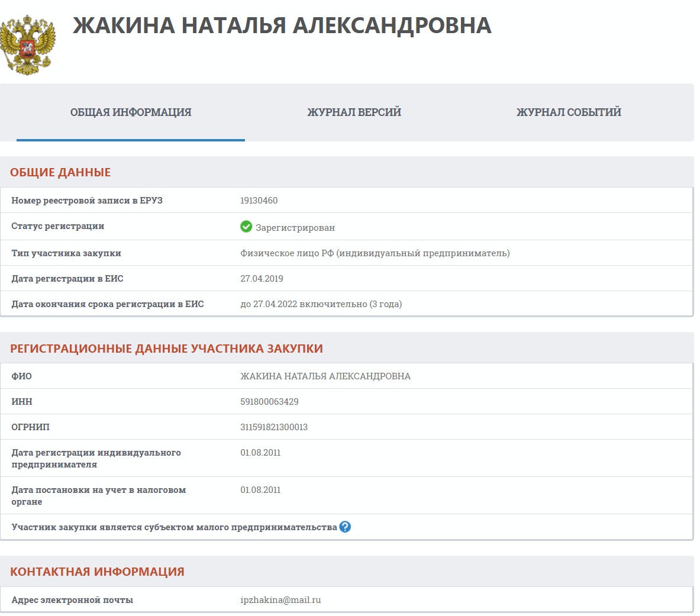Click entrepreneur registration date 01.08.2011

[260, 452]
